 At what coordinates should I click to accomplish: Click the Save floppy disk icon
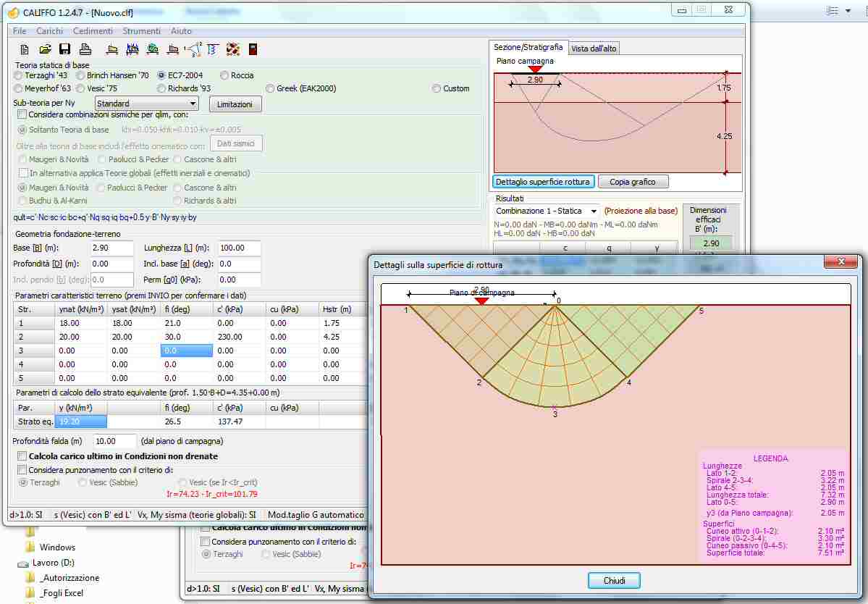[x=64, y=49]
